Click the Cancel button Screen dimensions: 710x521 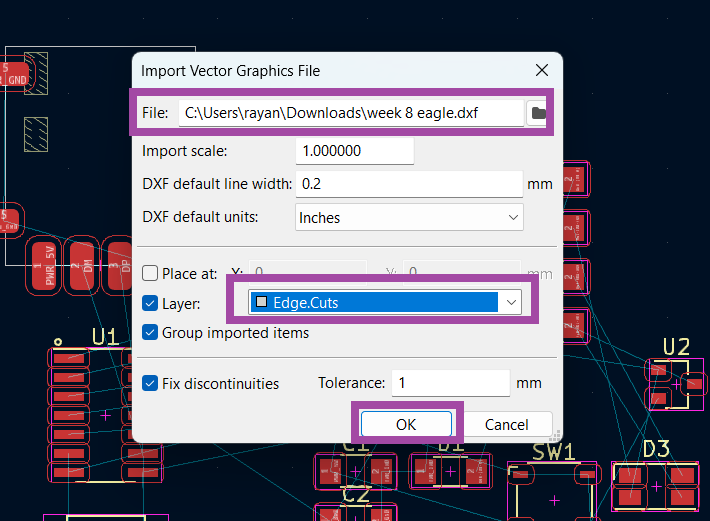tap(506, 424)
